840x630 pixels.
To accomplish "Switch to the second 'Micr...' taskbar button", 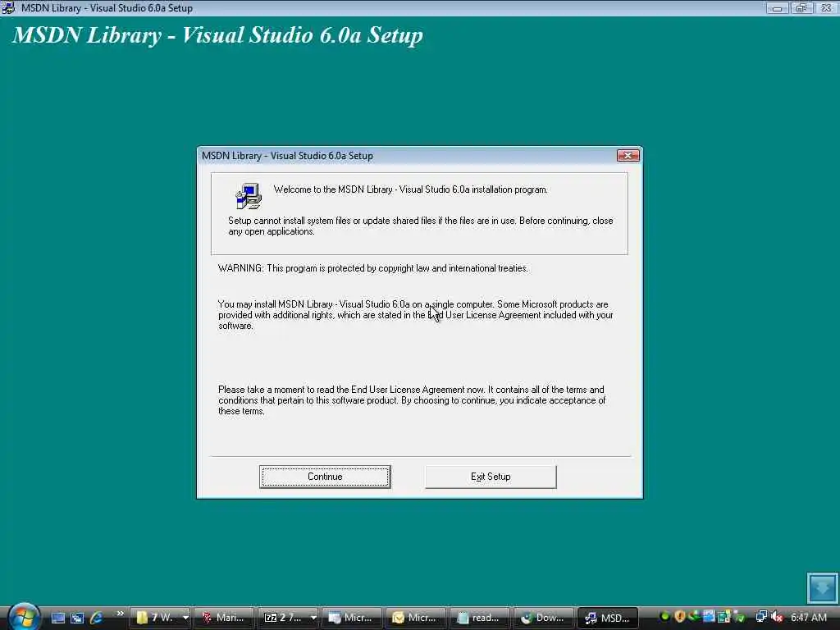I will [x=416, y=618].
